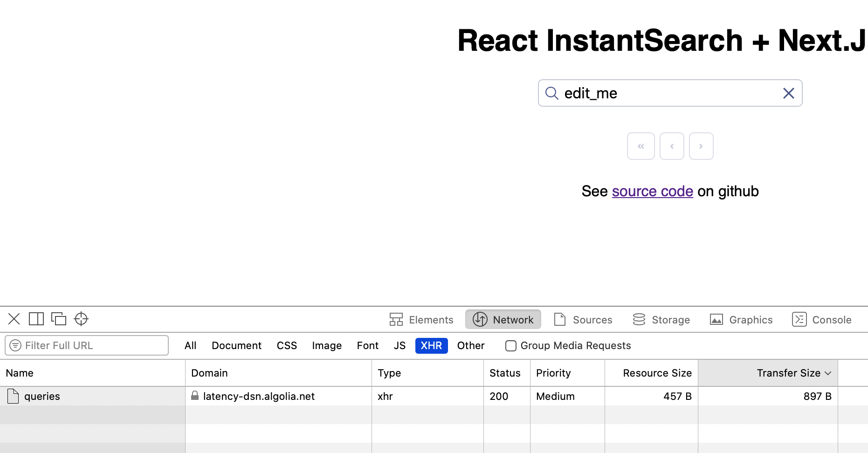Sort by the Domain column header
Viewport: 868px width, 453px height.
[278, 373]
